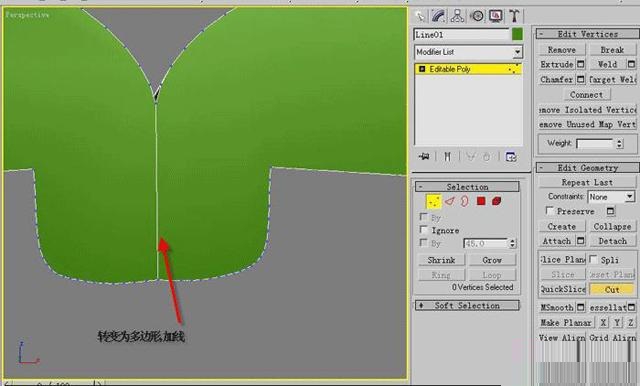Open Extrude settings box
The image size is (640, 386).
coord(581,64)
